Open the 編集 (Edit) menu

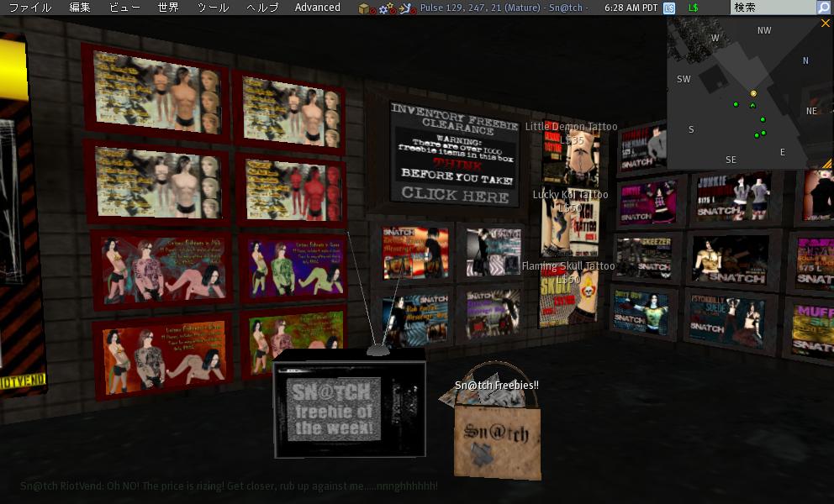point(79,8)
